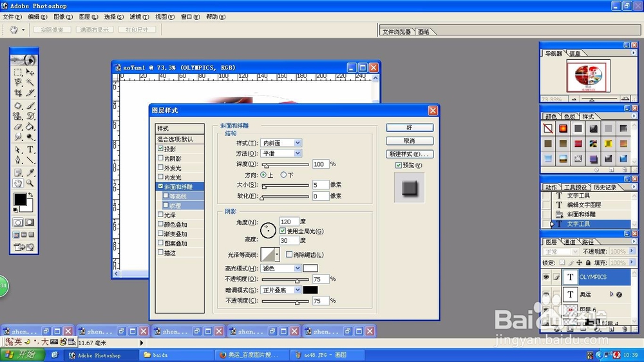Viewport: 644px width, 362px height.
Task: Toggle the 预览 preview checkbox
Action: coord(399,165)
